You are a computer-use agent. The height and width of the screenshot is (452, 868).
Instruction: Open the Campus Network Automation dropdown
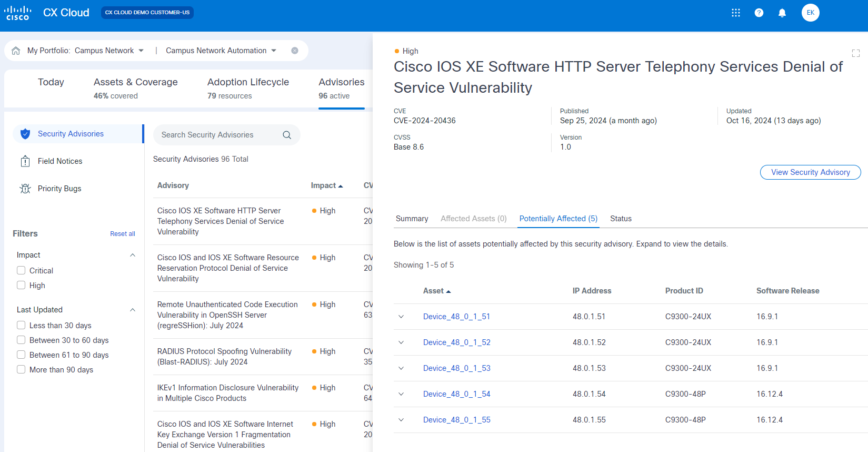pos(221,51)
